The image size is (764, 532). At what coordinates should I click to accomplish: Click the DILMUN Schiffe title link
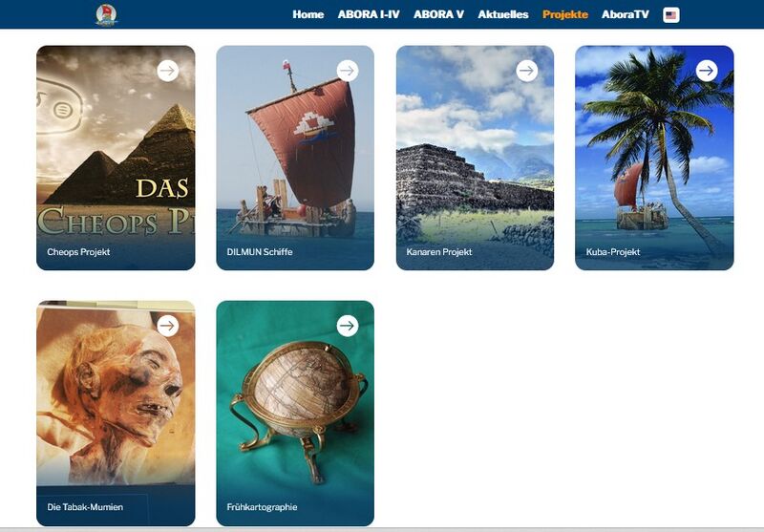pyautogui.click(x=260, y=252)
